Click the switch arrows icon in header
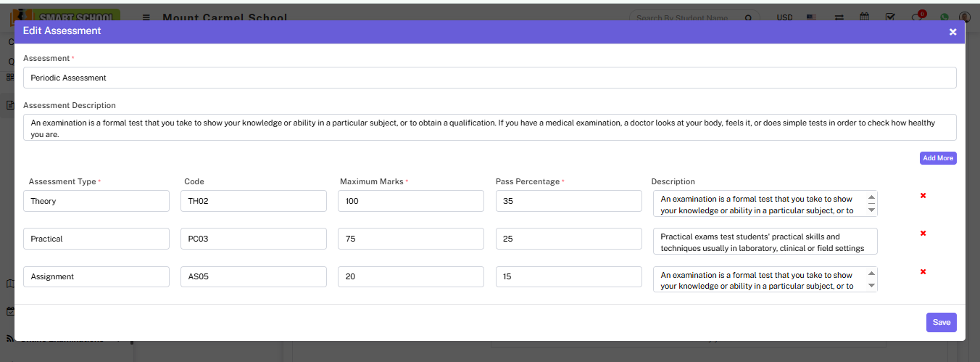Viewport: 980px width, 362px height. 839,17
